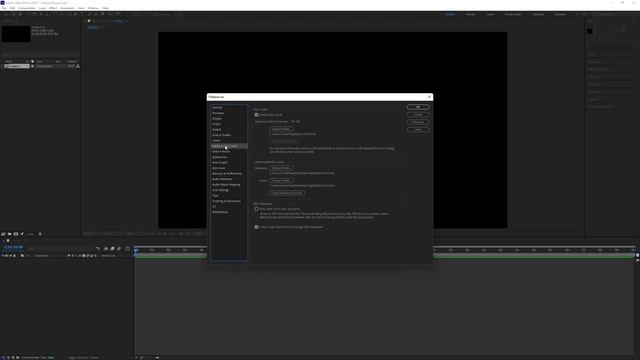Create a new folder in Project panel
Screen dimensions: 640x360
click(x=9, y=234)
